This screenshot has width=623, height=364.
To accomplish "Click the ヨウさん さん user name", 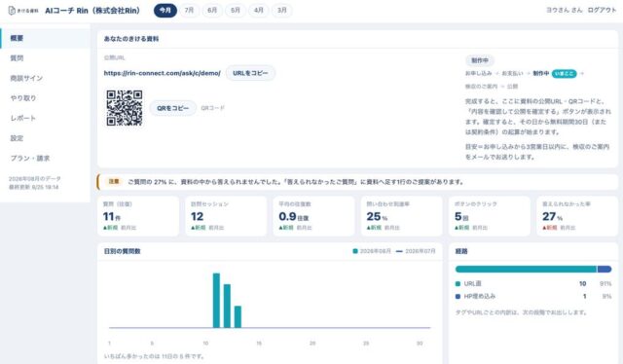I will [565, 11].
